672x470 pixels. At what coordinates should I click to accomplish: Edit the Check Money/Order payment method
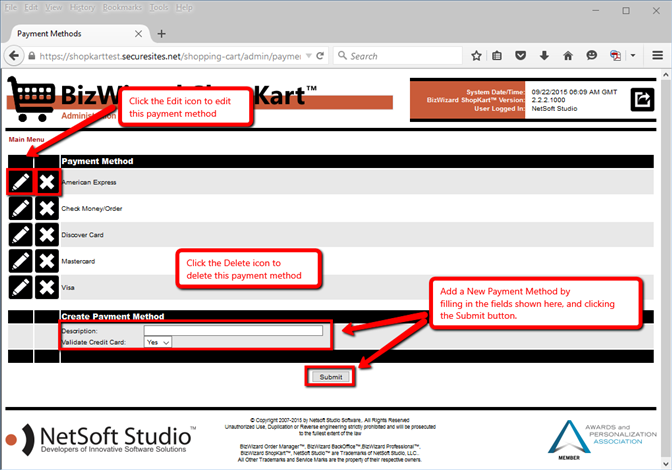pos(21,209)
